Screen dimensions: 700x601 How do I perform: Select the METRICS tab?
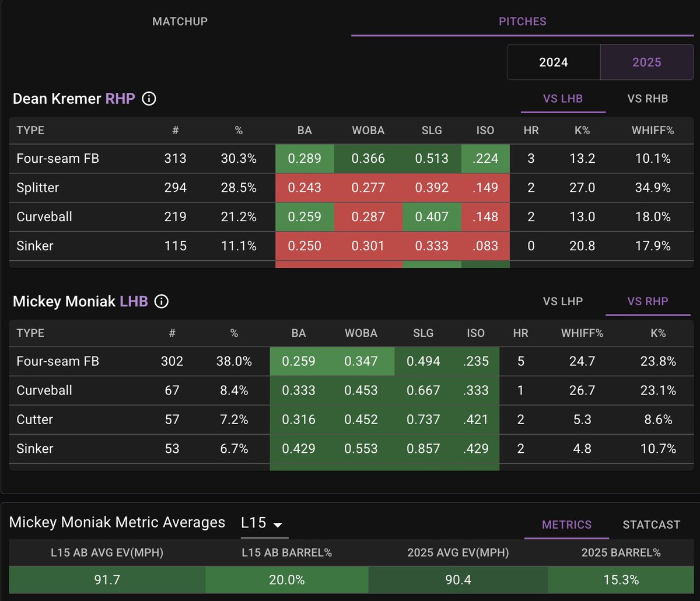[566, 525]
